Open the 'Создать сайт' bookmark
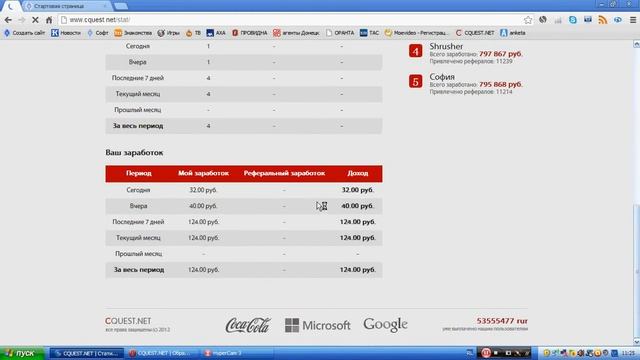 pos(24,33)
